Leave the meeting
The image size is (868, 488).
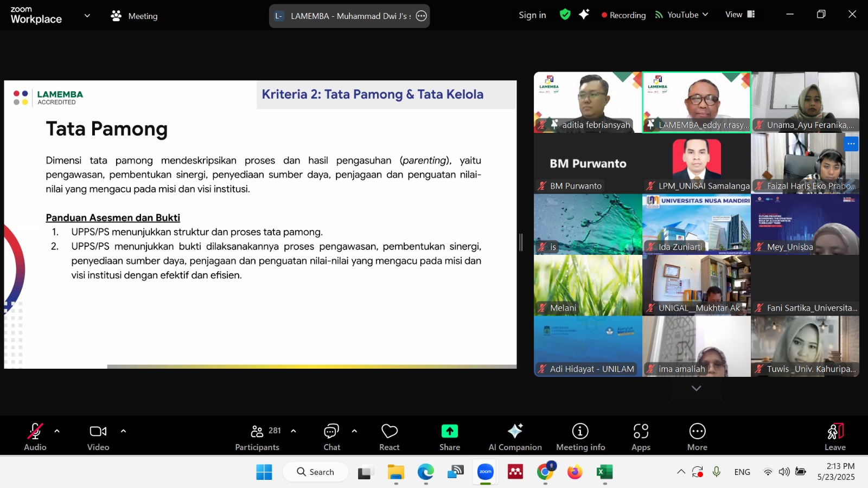[835, 436]
